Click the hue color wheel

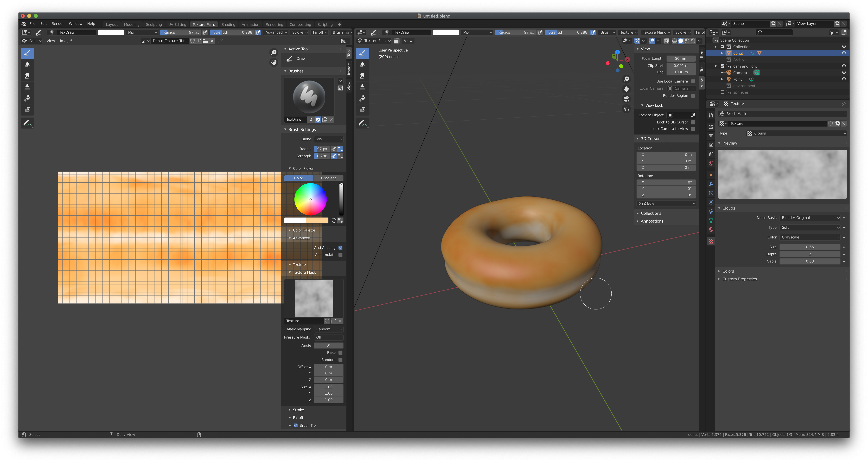pos(310,199)
